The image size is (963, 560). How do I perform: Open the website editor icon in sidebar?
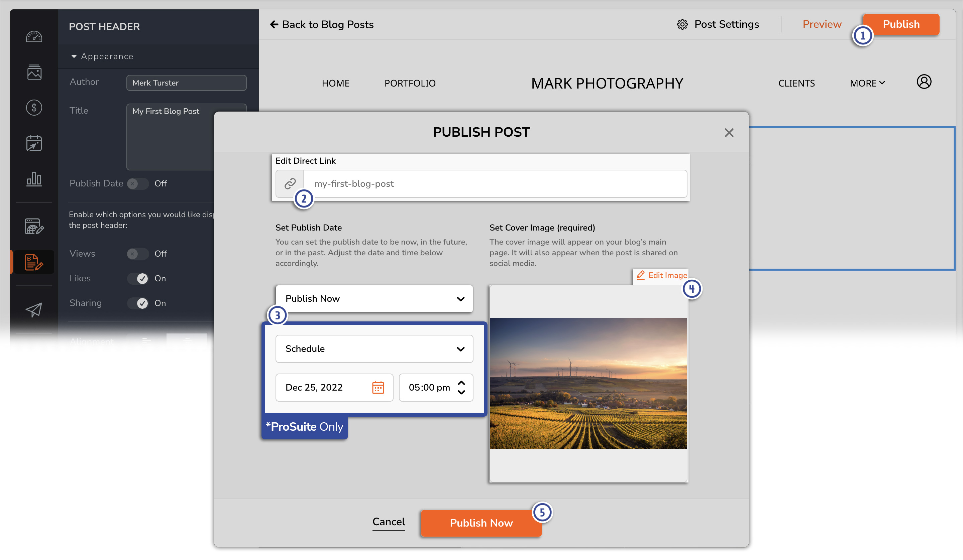click(34, 227)
